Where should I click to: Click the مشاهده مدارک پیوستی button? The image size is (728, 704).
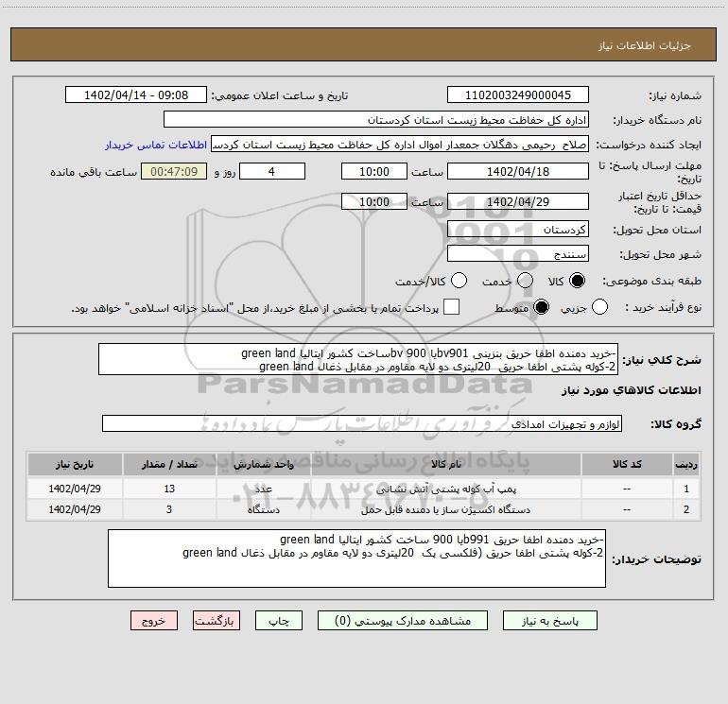pyautogui.click(x=403, y=621)
